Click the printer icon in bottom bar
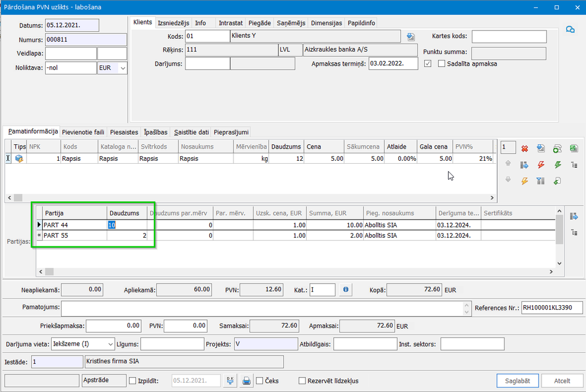Viewport: 586px width, 392px height. pyautogui.click(x=247, y=381)
